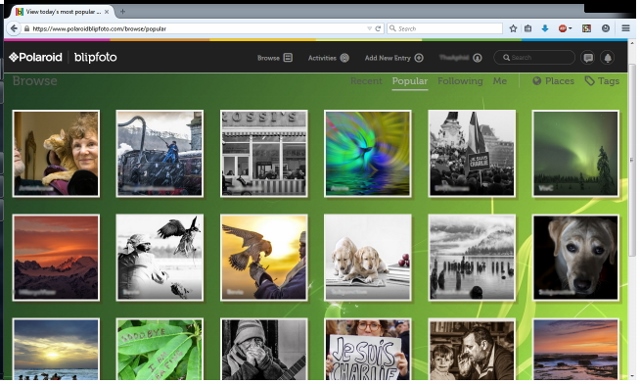Switch to the Recent tab

pos(366,81)
